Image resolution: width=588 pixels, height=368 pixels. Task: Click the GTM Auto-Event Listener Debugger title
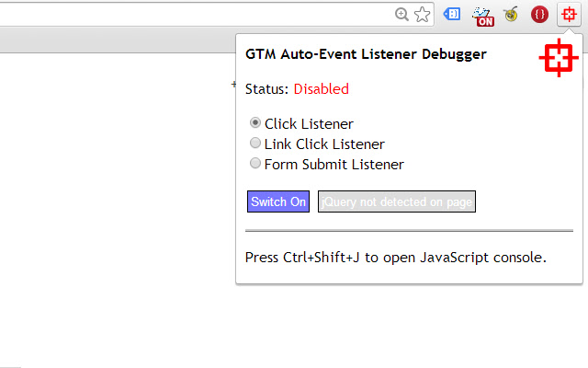pos(366,54)
